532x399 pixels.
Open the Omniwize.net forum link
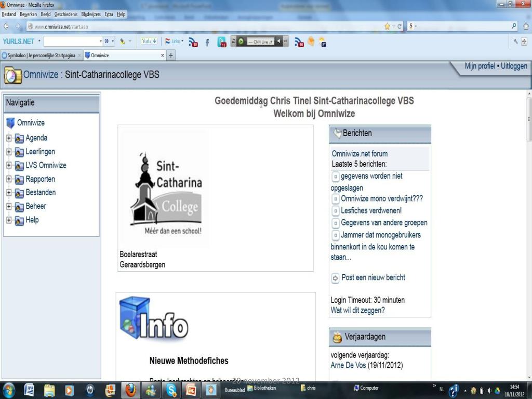tap(360, 153)
